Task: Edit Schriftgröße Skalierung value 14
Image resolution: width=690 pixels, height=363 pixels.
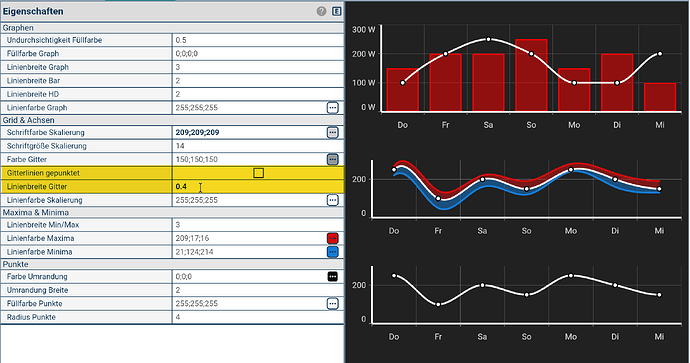Action: [x=257, y=146]
